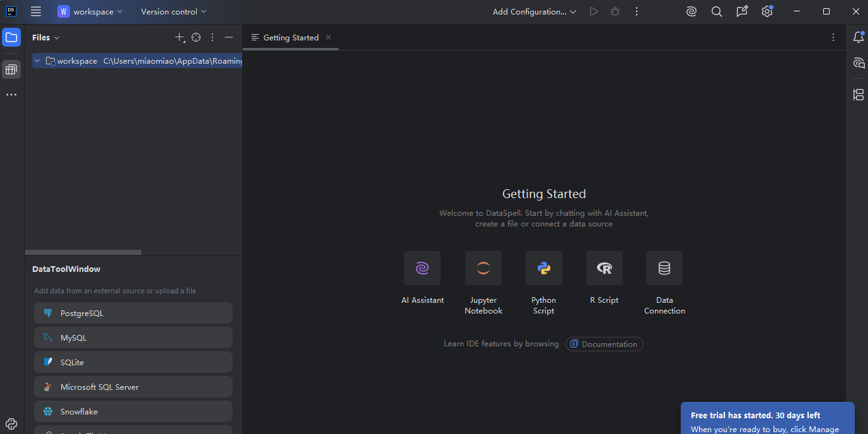Toggle the data table tool window
This screenshot has width=868, height=434.
click(x=11, y=69)
